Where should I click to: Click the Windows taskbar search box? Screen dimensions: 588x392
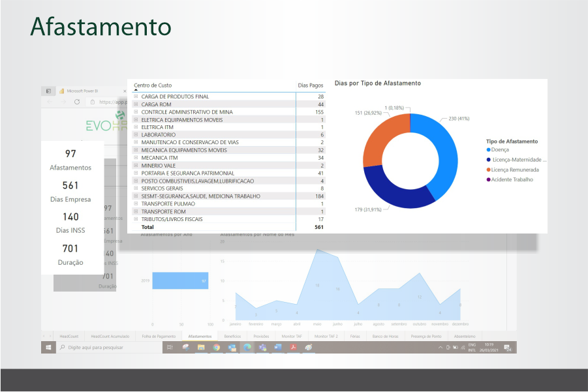pyautogui.click(x=109, y=348)
